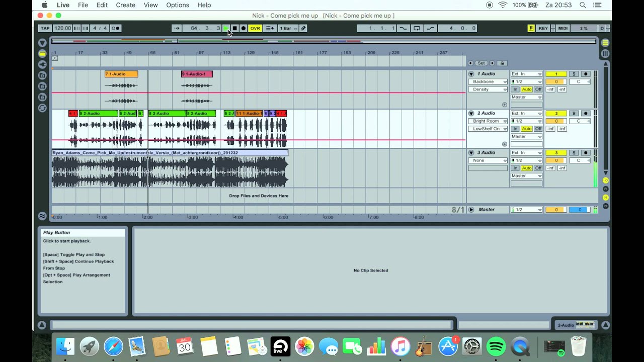Toggle the OVR overdub switch
The image size is (644, 362).
click(255, 28)
